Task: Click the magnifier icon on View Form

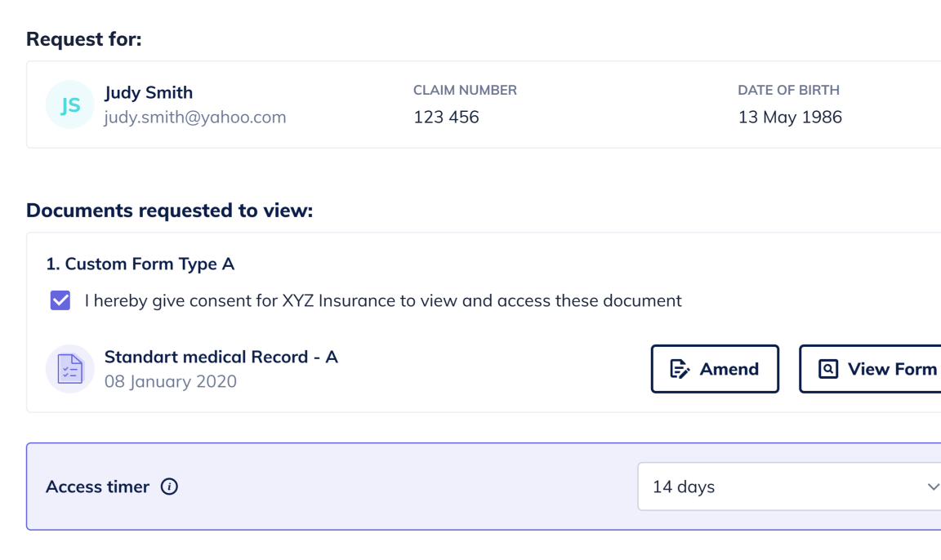Action: click(828, 369)
